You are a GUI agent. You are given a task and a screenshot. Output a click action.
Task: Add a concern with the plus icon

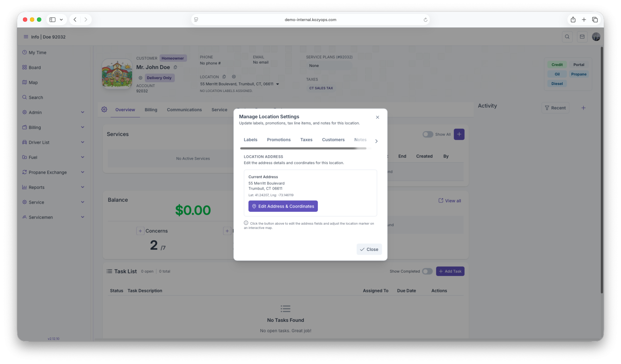click(140, 231)
